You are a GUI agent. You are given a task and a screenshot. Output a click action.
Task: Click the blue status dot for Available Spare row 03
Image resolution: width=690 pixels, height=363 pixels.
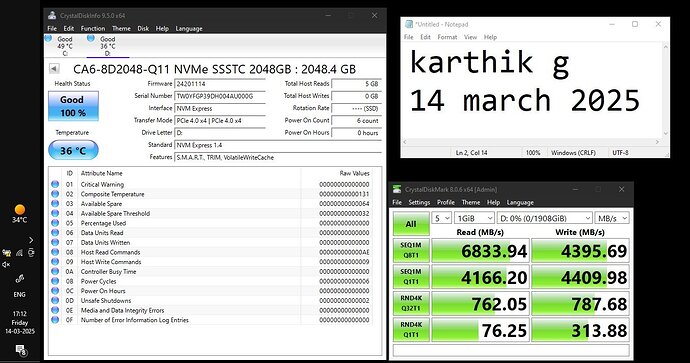(55, 204)
